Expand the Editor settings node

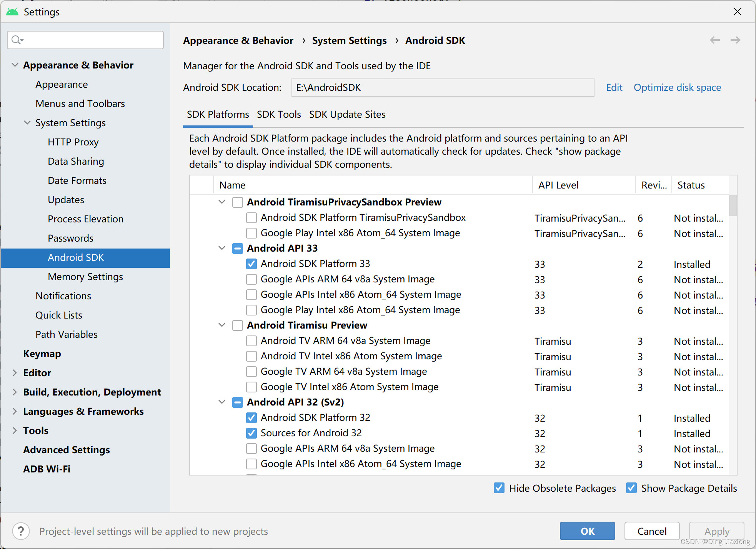coord(15,373)
